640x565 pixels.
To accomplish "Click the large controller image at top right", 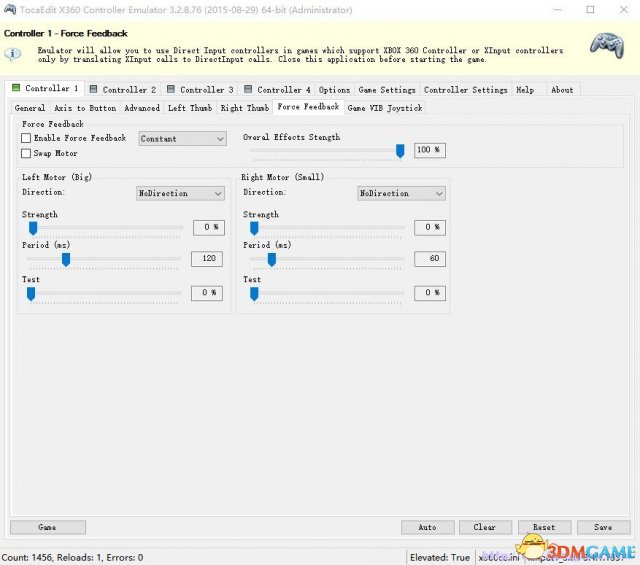I will coord(607,44).
